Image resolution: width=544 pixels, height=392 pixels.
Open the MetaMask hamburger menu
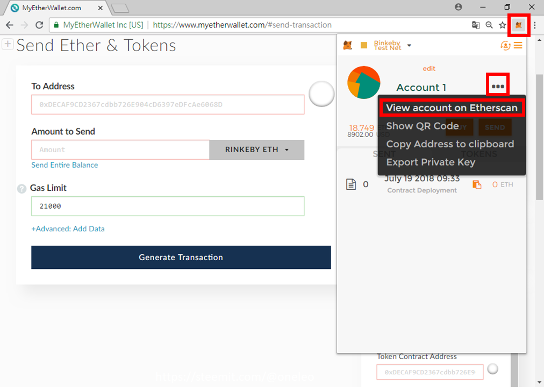point(518,46)
